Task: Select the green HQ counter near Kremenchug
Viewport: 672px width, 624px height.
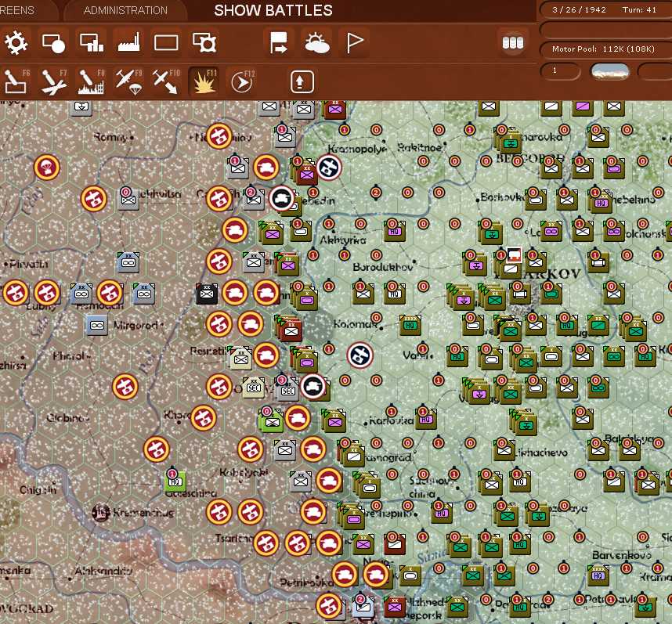Action: [175, 482]
